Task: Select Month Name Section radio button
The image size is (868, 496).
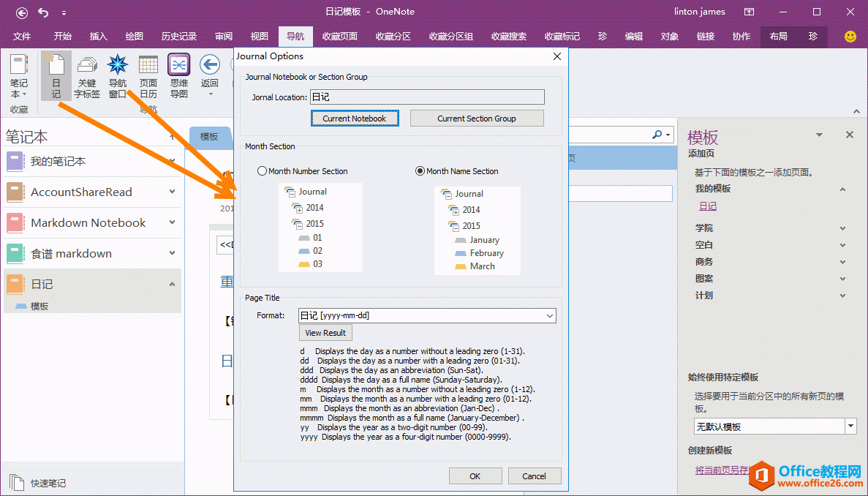Action: click(x=420, y=171)
